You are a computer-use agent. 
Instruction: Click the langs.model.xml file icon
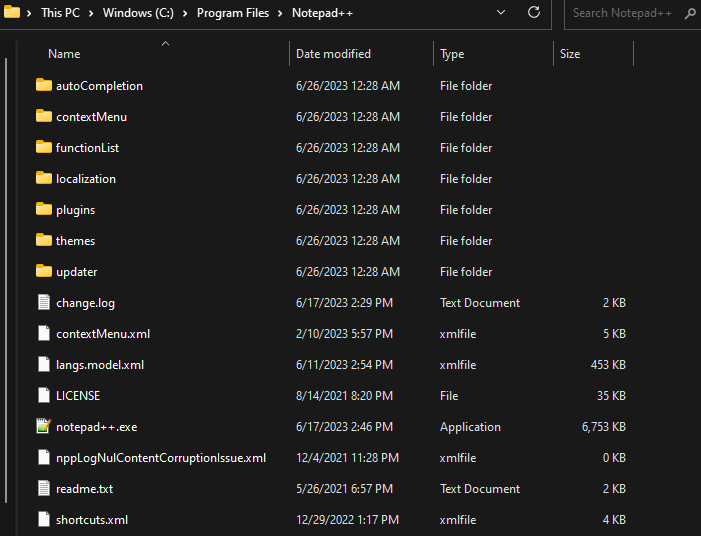[44, 364]
